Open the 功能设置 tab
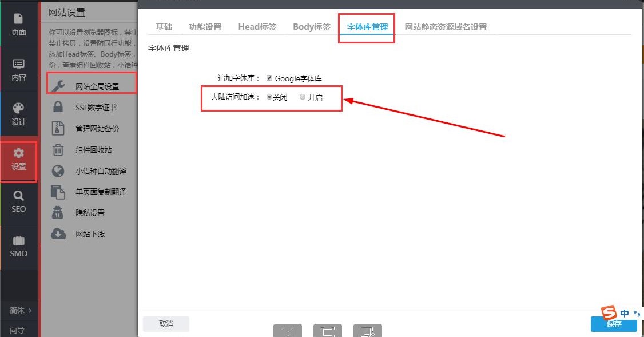 point(205,27)
